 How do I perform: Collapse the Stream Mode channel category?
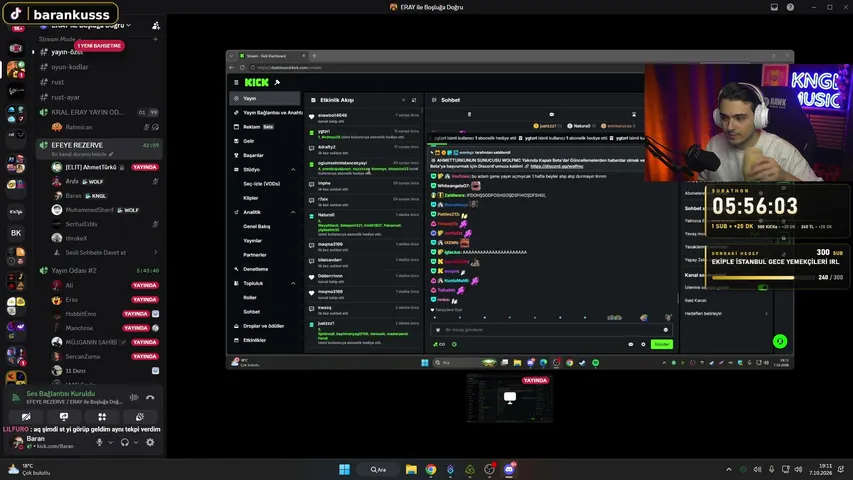[x=57, y=39]
